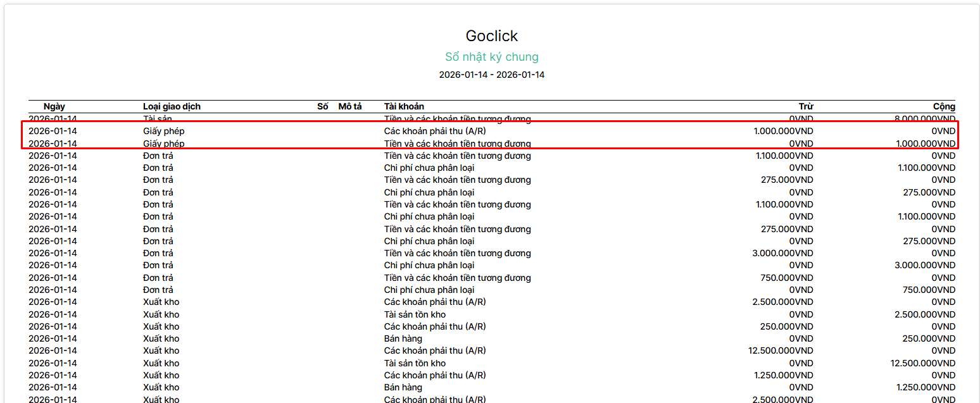Click 1.000.000VND in the Cộng column

point(925,144)
